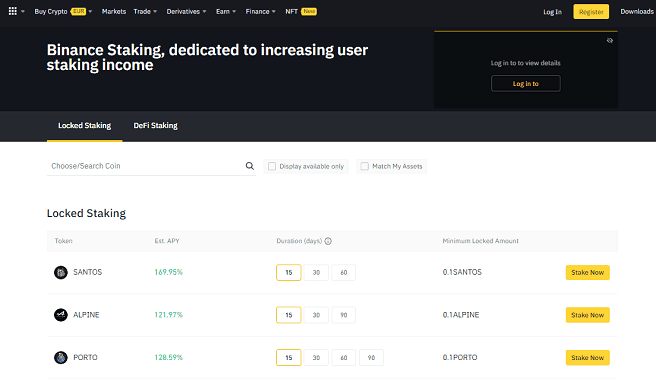Click the PORTO token name
This screenshot has width=656, height=382.
85,358
